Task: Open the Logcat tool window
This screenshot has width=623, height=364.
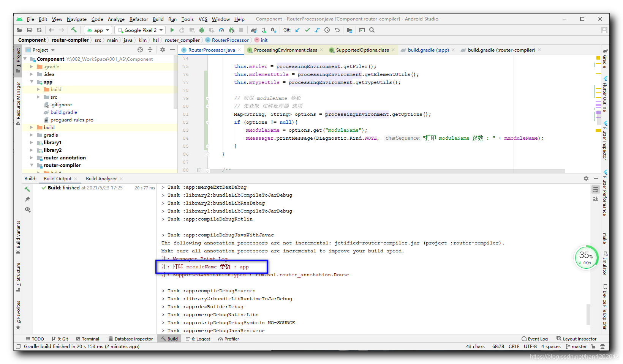Action: coord(198,339)
